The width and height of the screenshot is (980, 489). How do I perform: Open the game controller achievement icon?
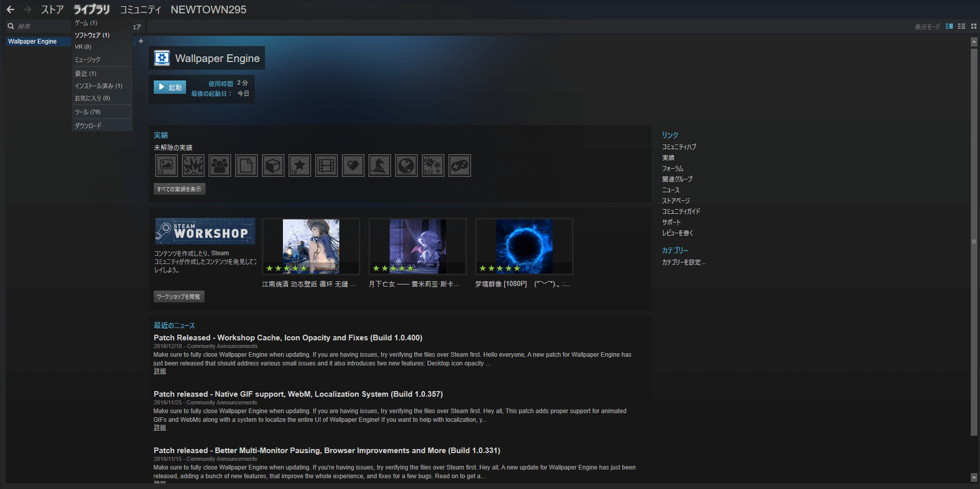click(x=460, y=166)
